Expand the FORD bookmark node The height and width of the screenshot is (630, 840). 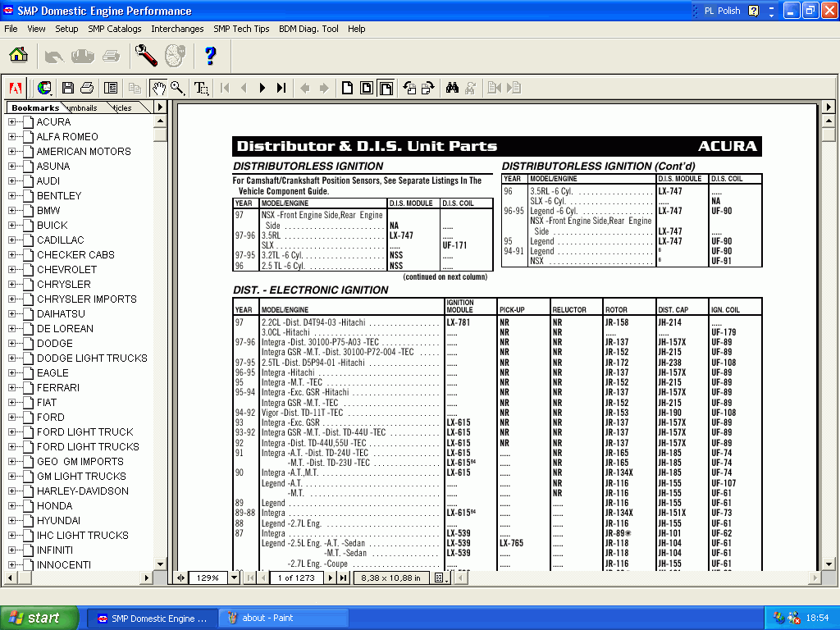click(x=11, y=418)
